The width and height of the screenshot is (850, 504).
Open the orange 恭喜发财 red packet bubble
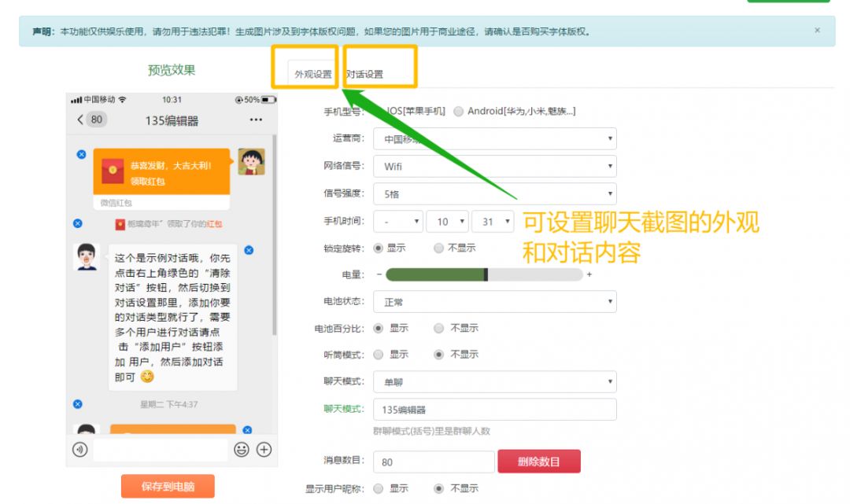click(161, 171)
